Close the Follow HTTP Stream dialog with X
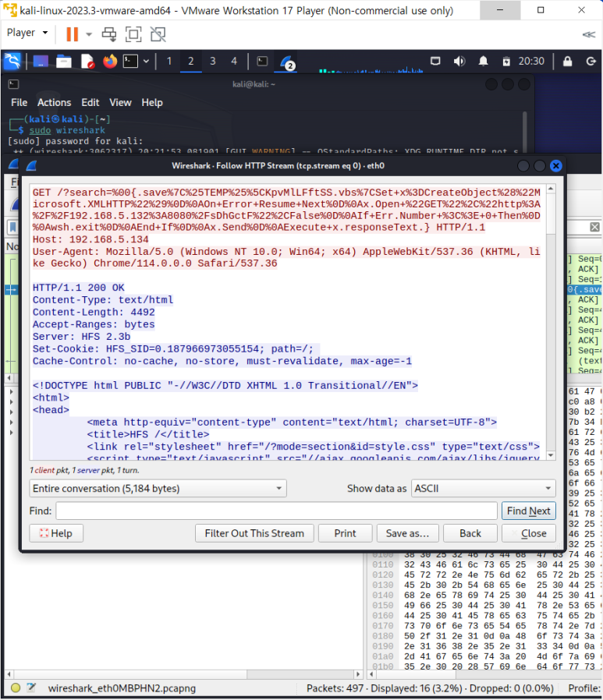This screenshot has height=700, width=603. [x=555, y=166]
